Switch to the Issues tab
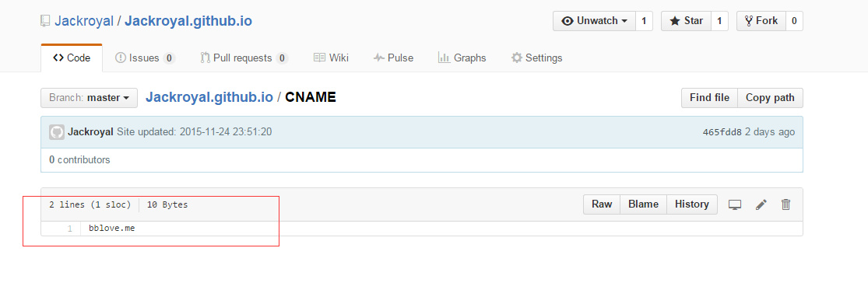Screen dimensions: 868x283 pyautogui.click(x=145, y=58)
